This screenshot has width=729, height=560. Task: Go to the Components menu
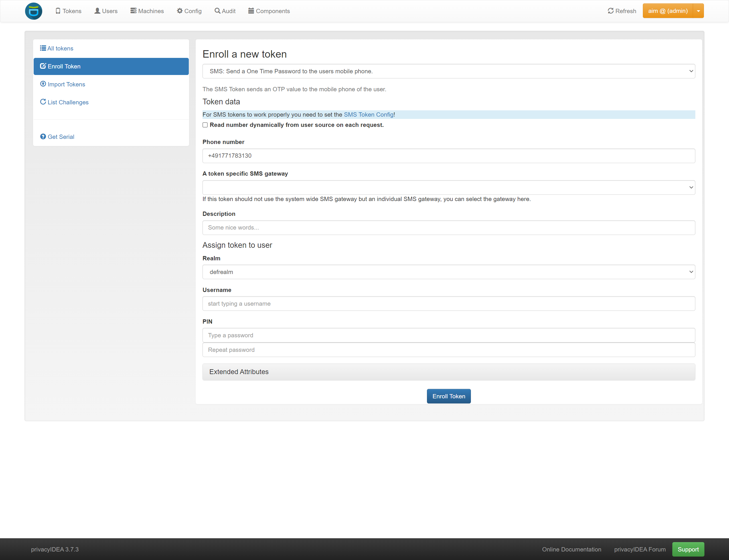click(x=269, y=11)
